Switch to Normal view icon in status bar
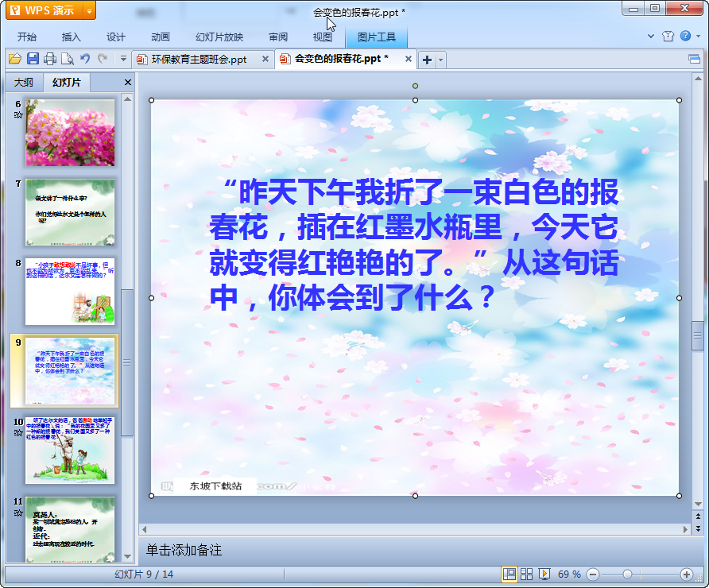 click(509, 574)
